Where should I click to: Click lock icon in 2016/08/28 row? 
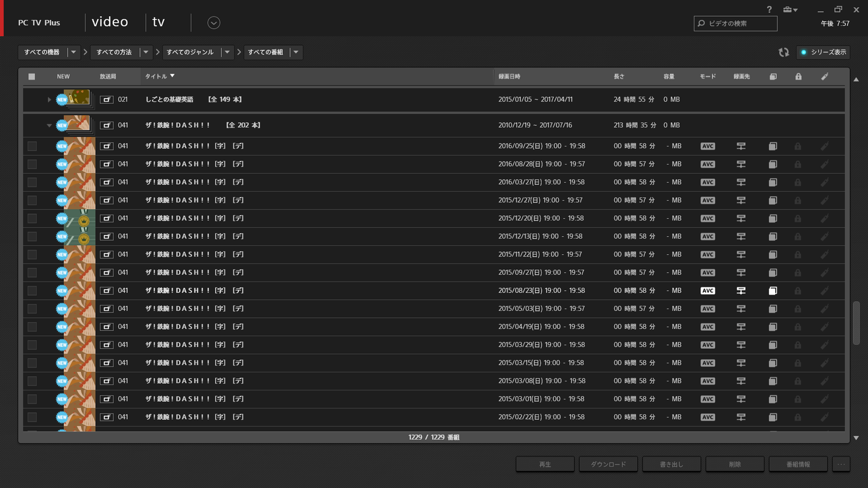point(798,164)
